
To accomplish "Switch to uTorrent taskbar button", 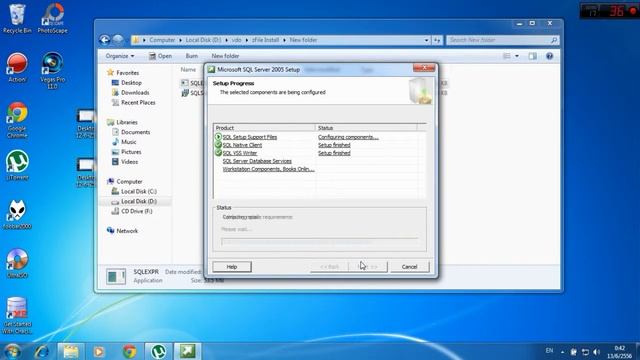I will [x=158, y=351].
